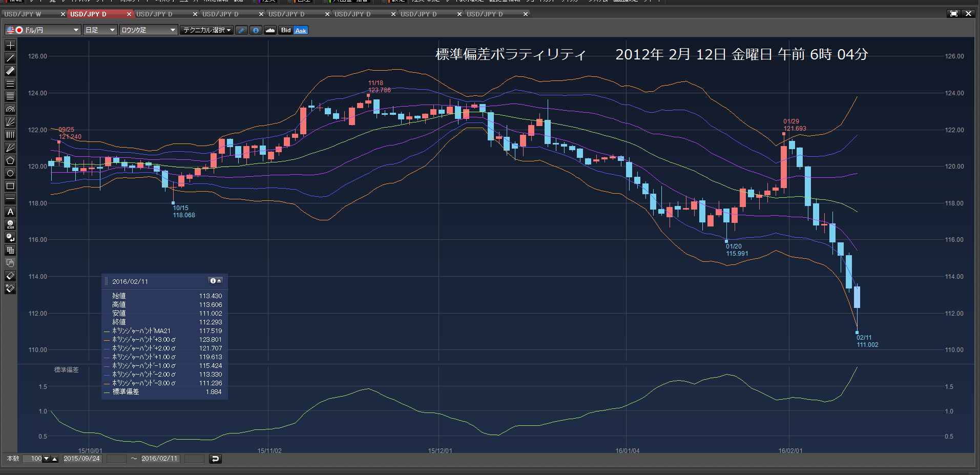Select the trend line drawing tool

10,58
